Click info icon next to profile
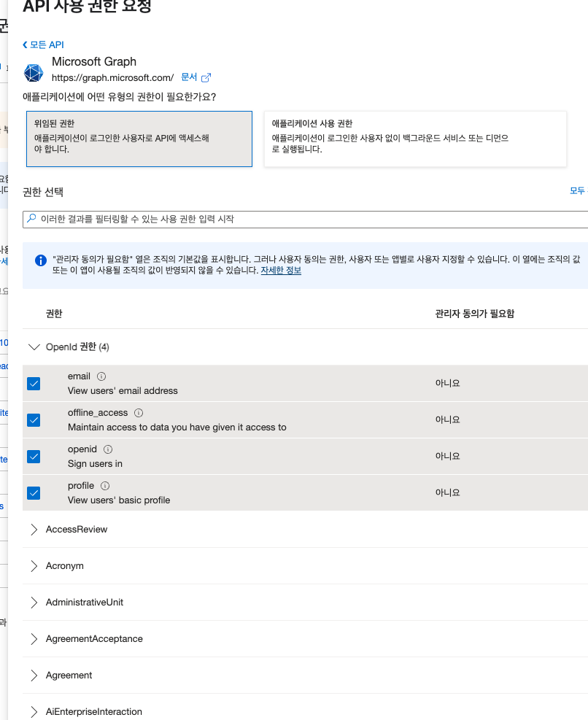The image size is (588, 720). 105,486
